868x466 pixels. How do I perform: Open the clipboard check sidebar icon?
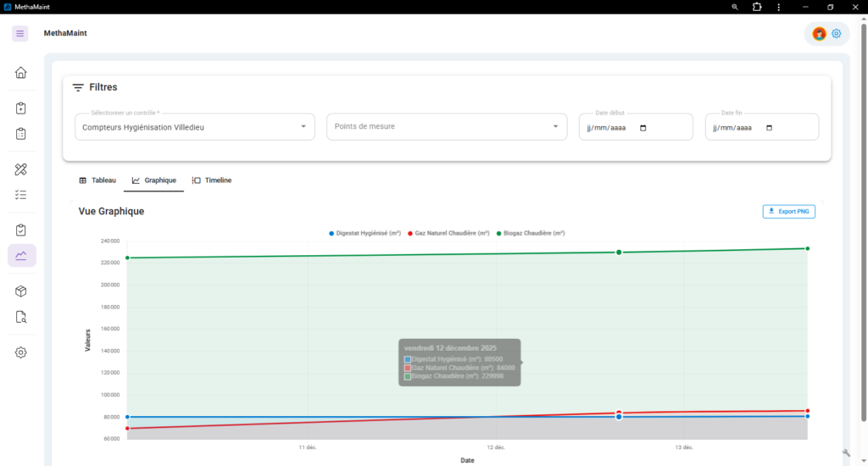pos(21,230)
